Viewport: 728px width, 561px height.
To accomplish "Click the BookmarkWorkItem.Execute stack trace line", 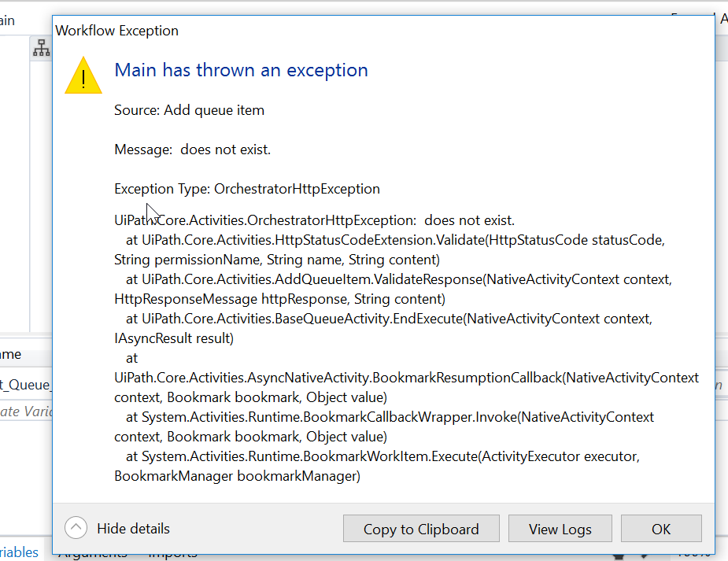I will tap(382, 456).
